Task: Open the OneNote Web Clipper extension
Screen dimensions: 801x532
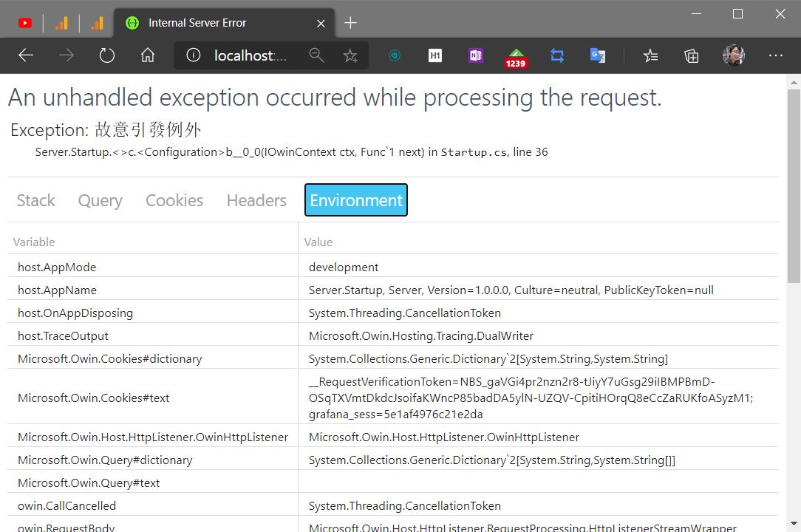Action: click(474, 55)
